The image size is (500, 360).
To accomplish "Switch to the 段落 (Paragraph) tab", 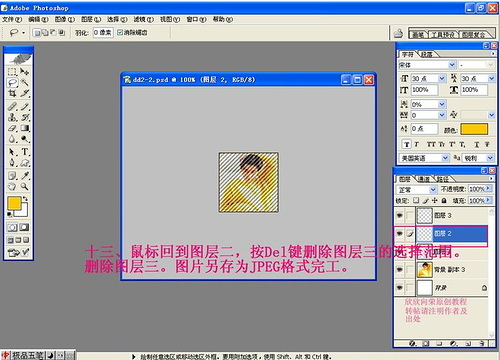I will pyautogui.click(x=427, y=54).
